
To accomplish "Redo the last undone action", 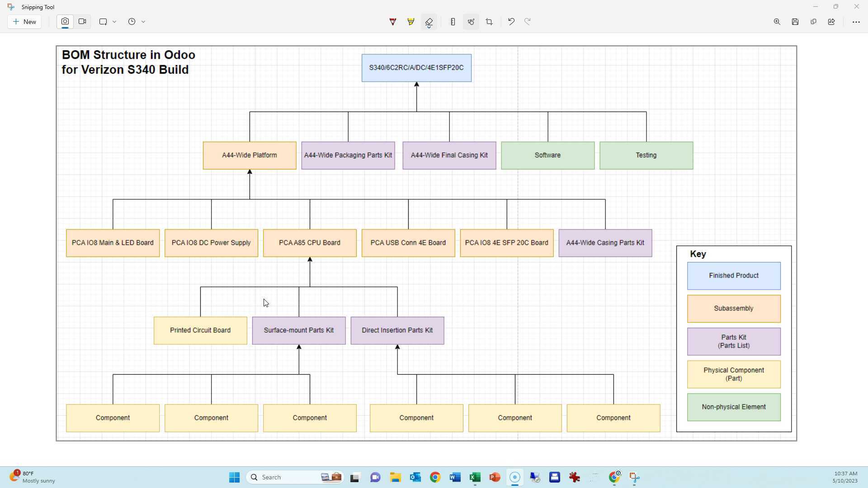I will click(528, 21).
